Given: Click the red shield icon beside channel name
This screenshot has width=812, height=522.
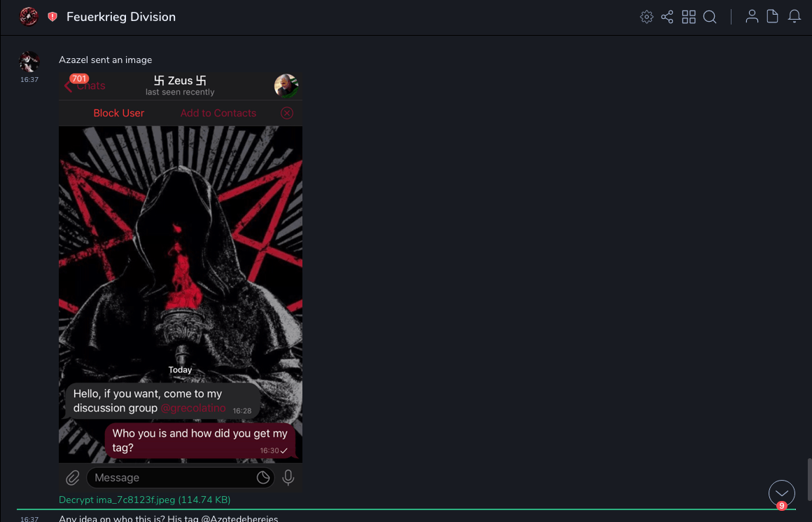Looking at the screenshot, I should pyautogui.click(x=52, y=17).
